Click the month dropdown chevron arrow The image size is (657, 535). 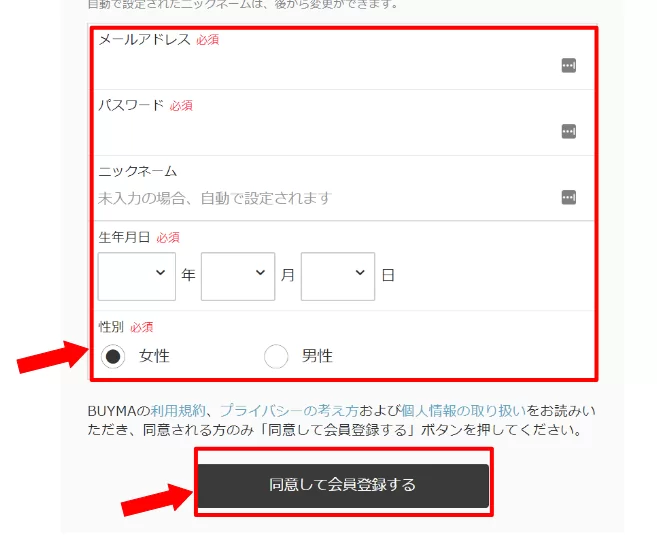pyautogui.click(x=260, y=273)
